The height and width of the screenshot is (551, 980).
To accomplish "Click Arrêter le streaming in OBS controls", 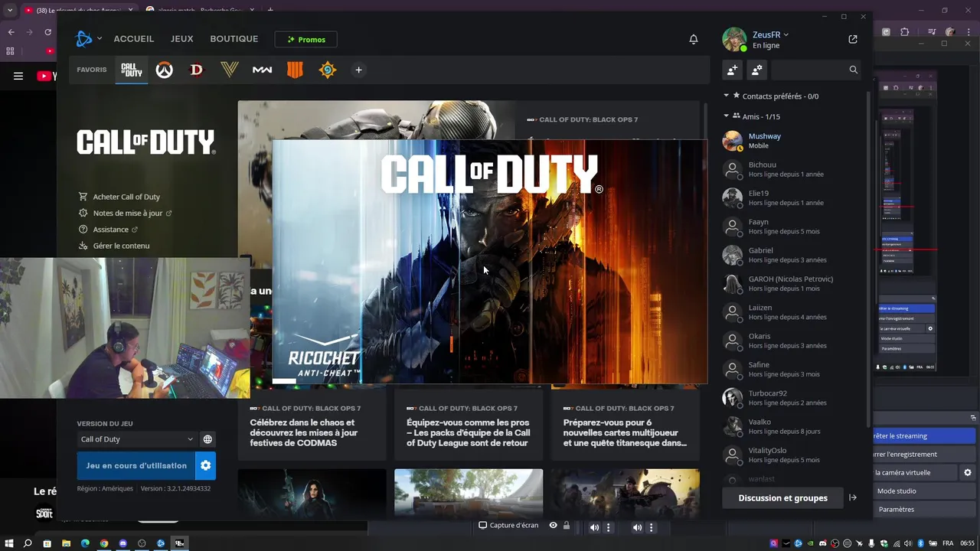I will [x=924, y=435].
